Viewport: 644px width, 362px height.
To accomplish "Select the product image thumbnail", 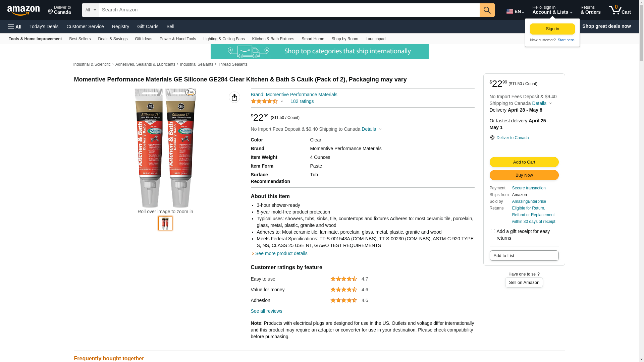I will (165, 223).
